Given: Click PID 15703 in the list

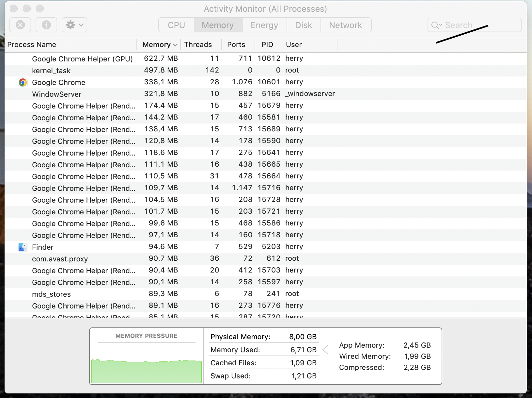Looking at the screenshot, I should click(269, 270).
